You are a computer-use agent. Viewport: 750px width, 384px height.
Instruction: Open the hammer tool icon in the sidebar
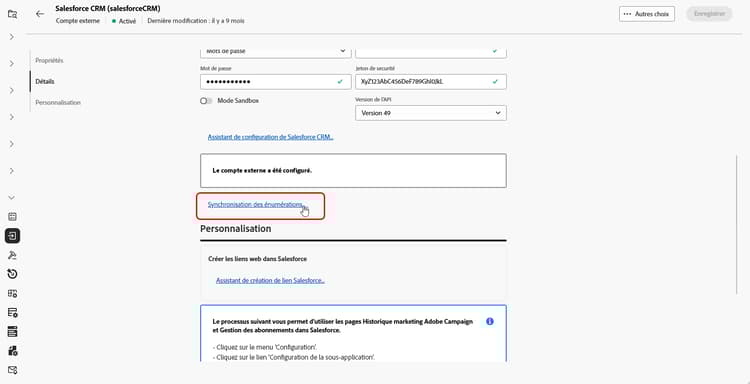tap(12, 255)
